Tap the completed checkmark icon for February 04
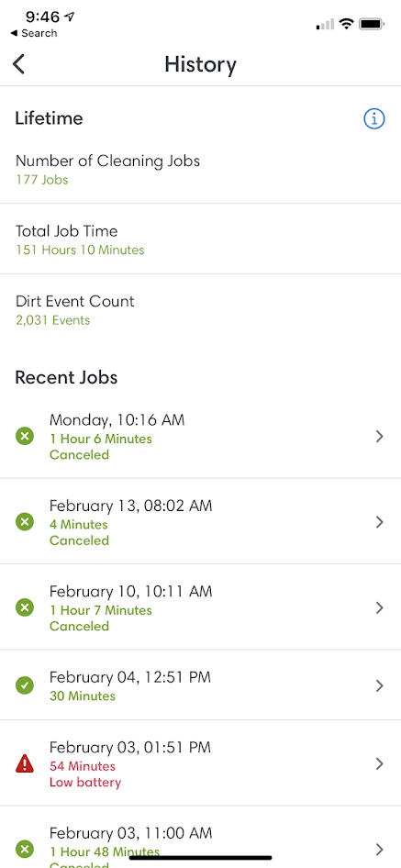Viewport: 401px width, 868px height. (25, 686)
